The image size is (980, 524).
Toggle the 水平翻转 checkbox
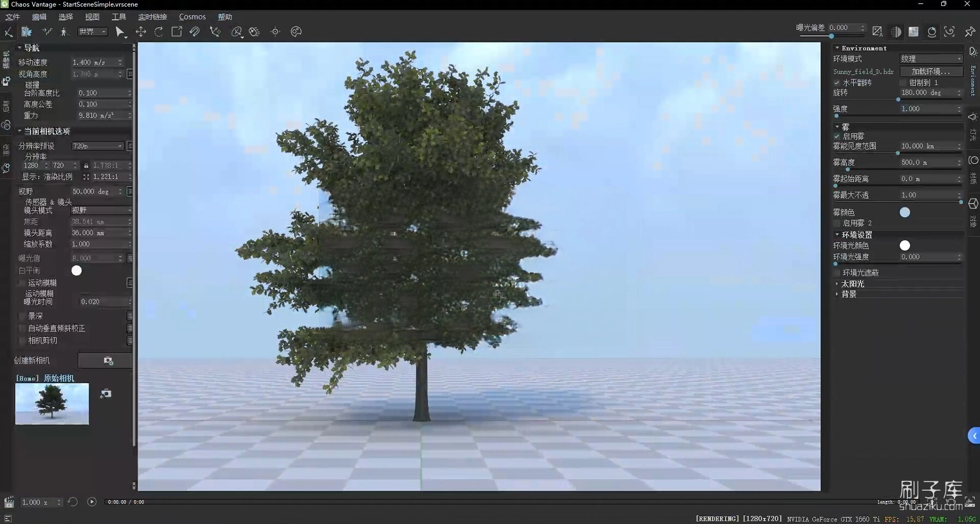pyautogui.click(x=837, y=83)
